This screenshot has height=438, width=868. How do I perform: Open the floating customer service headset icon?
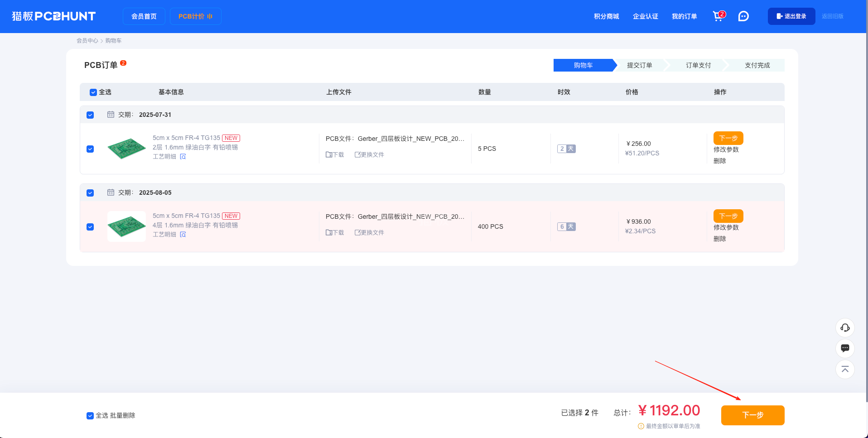(x=844, y=327)
